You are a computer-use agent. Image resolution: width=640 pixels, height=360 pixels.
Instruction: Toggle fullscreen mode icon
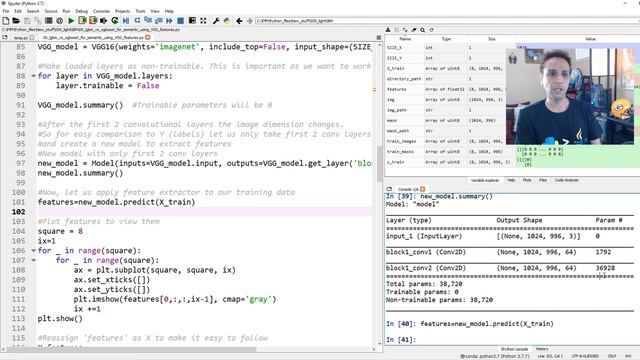click(203, 20)
